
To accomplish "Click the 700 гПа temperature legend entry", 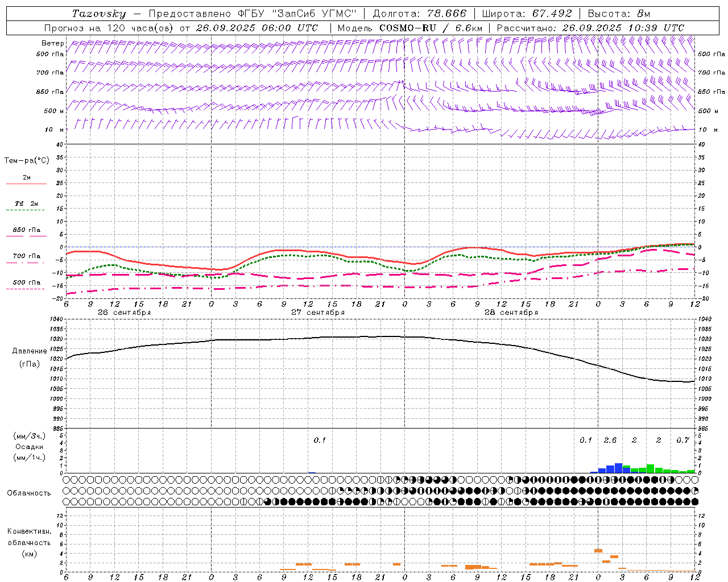I will [x=26, y=256].
